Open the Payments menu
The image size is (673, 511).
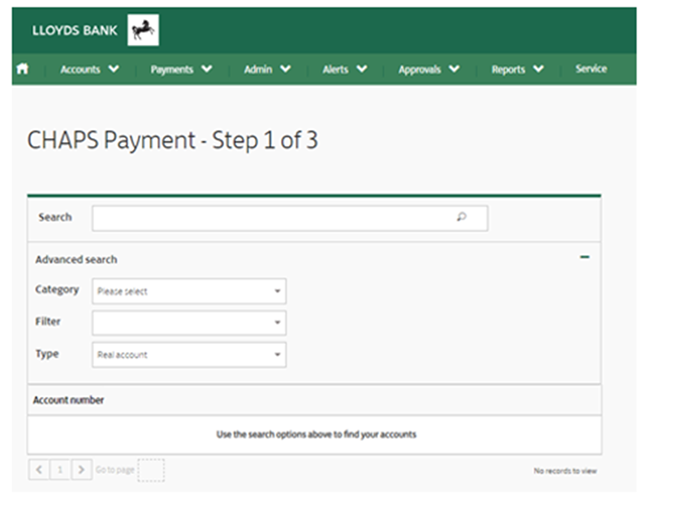[181, 69]
